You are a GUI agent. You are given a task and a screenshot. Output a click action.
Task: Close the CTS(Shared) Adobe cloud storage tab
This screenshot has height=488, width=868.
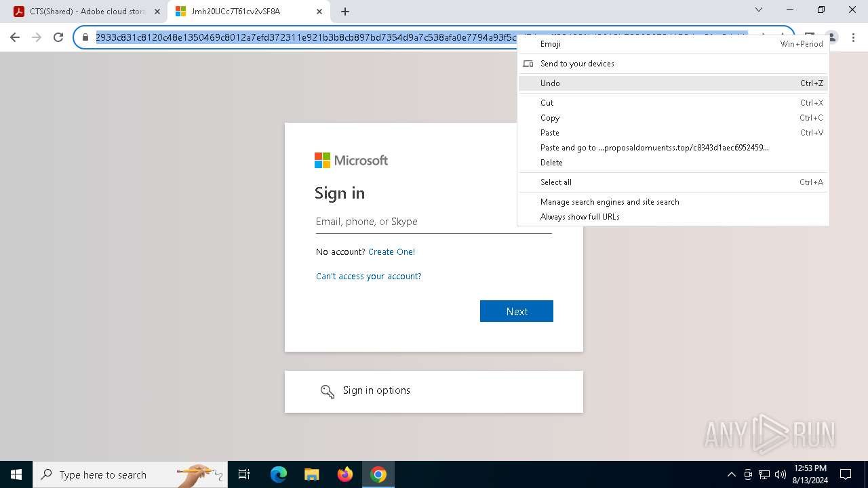[x=157, y=12]
